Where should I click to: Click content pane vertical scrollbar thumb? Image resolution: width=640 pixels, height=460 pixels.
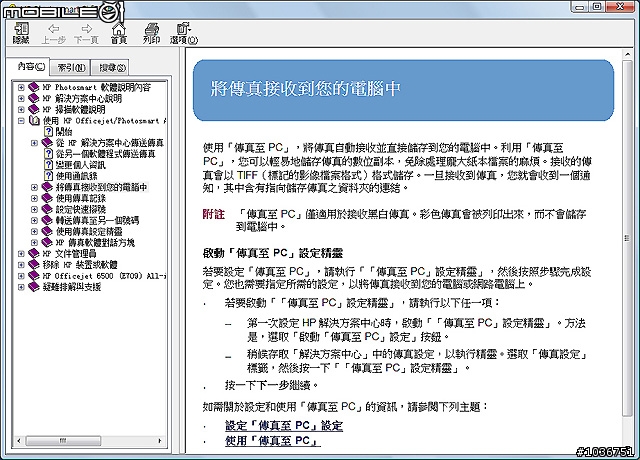[x=627, y=238]
